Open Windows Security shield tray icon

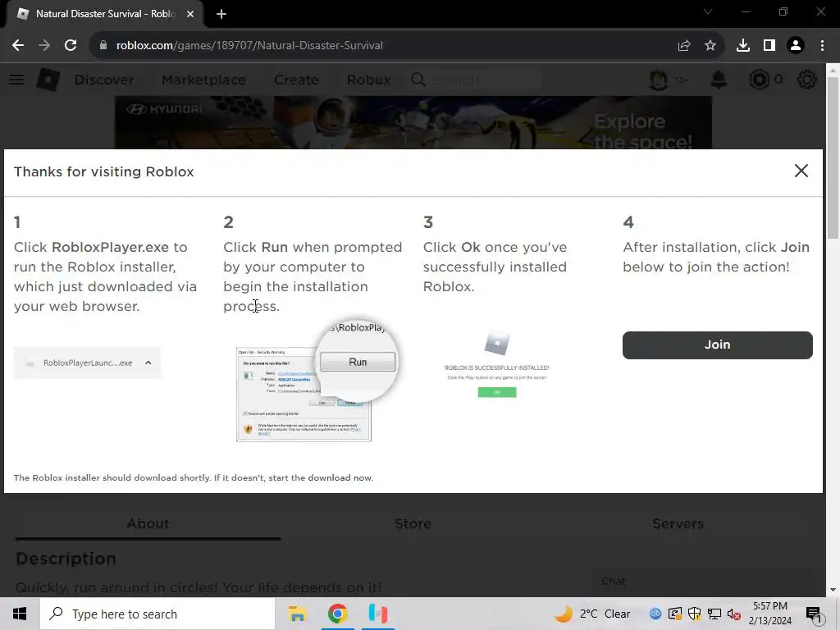[694, 614]
